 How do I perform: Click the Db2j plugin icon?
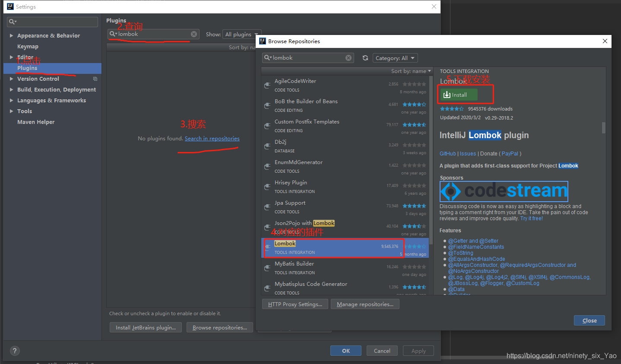click(x=268, y=146)
